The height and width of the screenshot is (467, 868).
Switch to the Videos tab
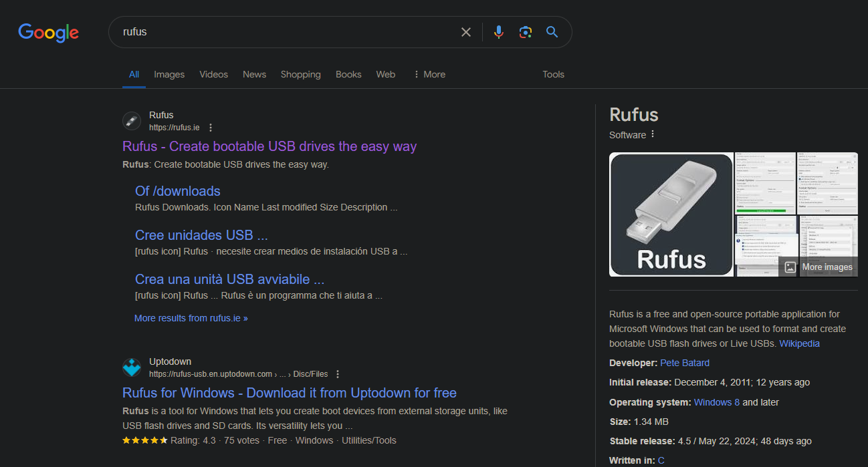point(213,74)
